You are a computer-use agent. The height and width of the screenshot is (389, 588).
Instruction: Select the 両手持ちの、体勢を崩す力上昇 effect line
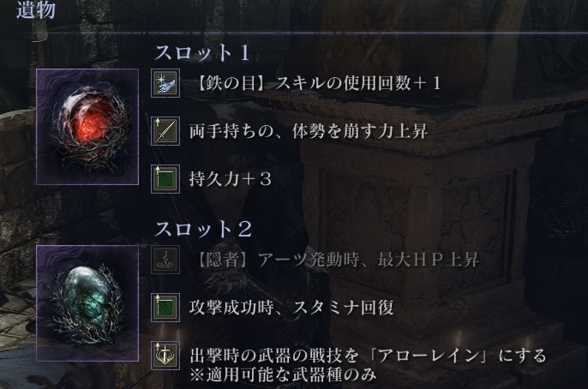pos(309,131)
